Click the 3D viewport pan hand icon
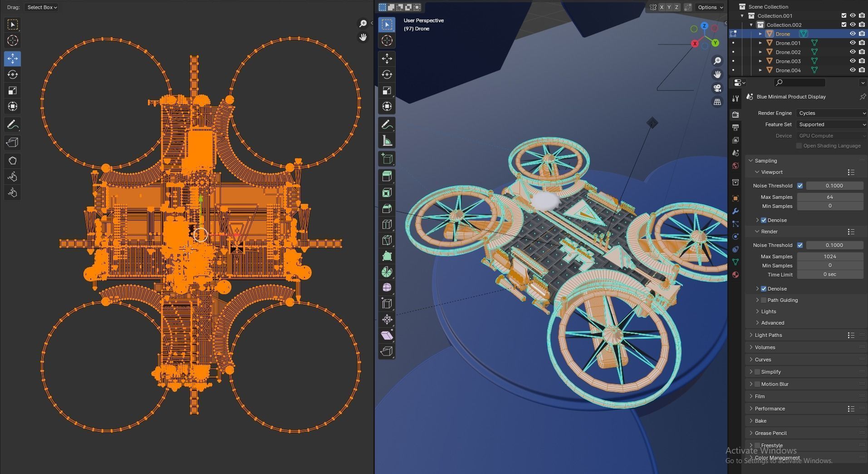Image resolution: width=868 pixels, height=474 pixels. [x=717, y=74]
